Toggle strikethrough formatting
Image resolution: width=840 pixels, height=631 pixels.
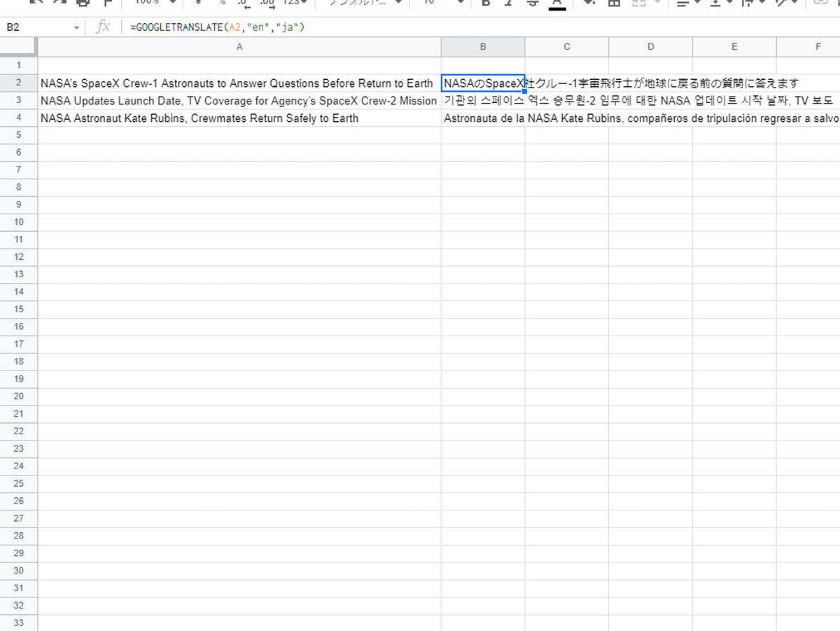533,3
